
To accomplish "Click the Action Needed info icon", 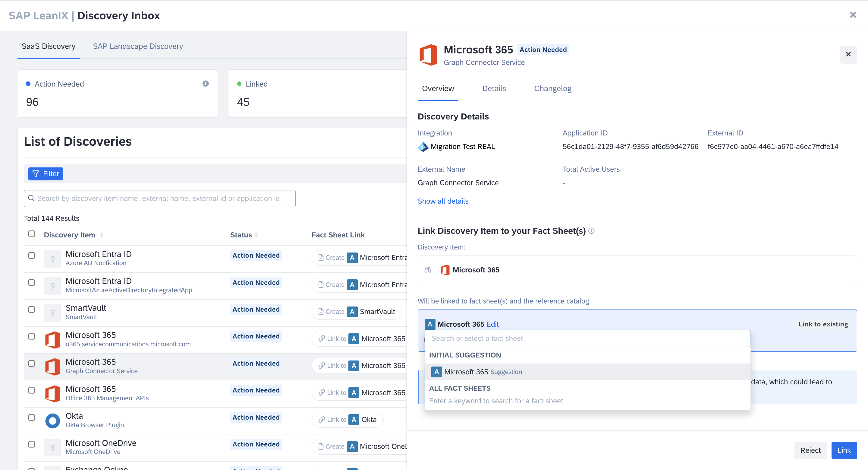I will click(x=206, y=84).
